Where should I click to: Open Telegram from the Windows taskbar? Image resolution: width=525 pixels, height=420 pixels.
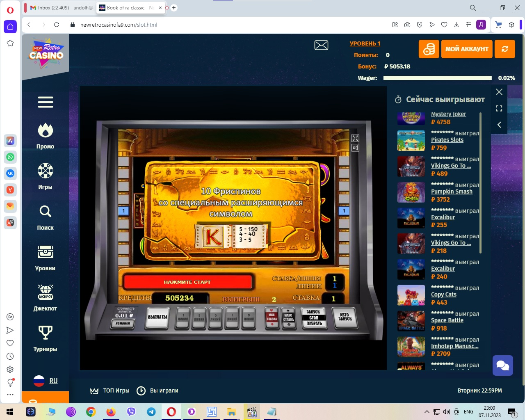(151, 412)
